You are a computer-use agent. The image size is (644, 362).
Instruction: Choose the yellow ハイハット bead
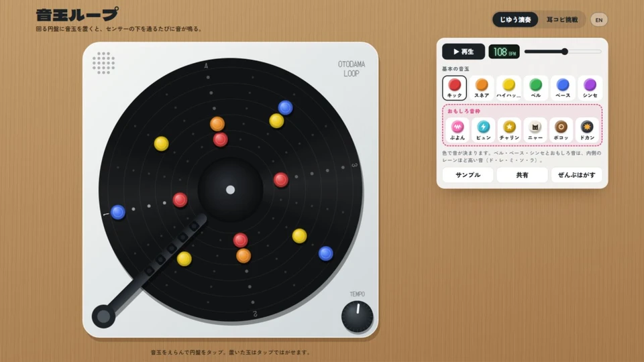(x=508, y=88)
